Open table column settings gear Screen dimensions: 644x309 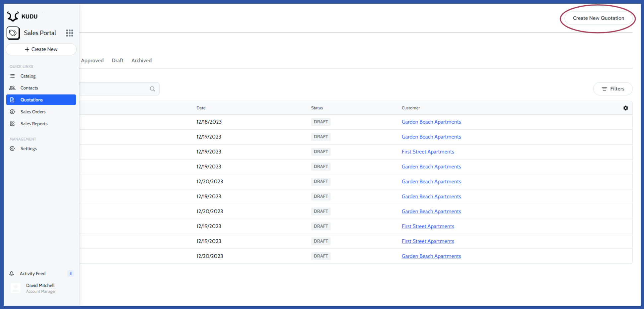click(x=625, y=108)
